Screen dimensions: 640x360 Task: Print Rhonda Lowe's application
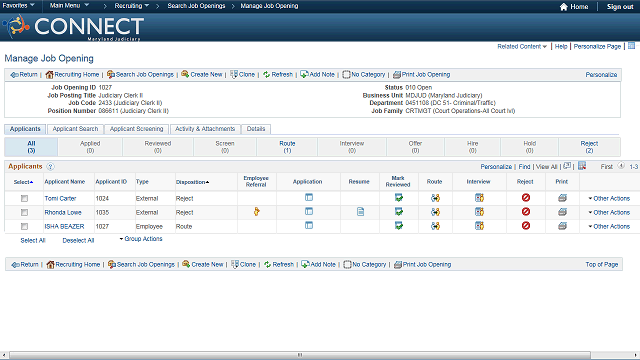coord(562,212)
